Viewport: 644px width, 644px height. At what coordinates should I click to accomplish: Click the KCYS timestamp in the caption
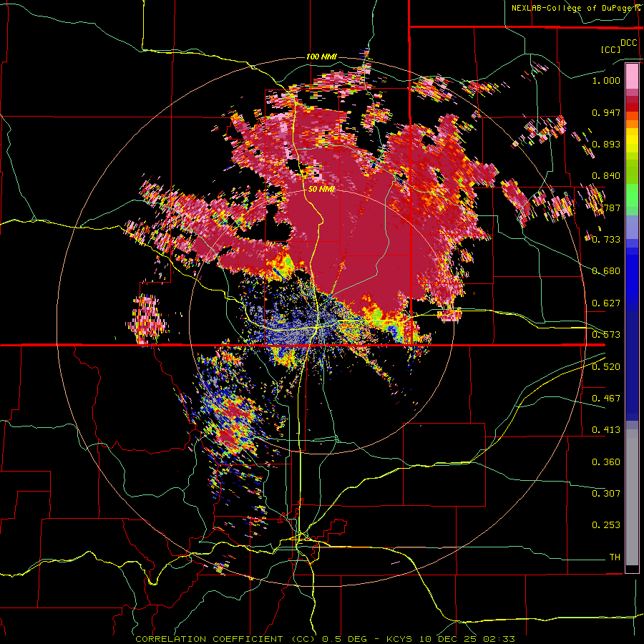coord(451,639)
